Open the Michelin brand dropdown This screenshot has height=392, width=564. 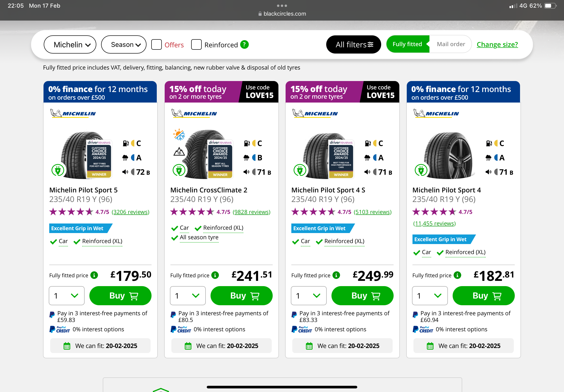pyautogui.click(x=70, y=44)
